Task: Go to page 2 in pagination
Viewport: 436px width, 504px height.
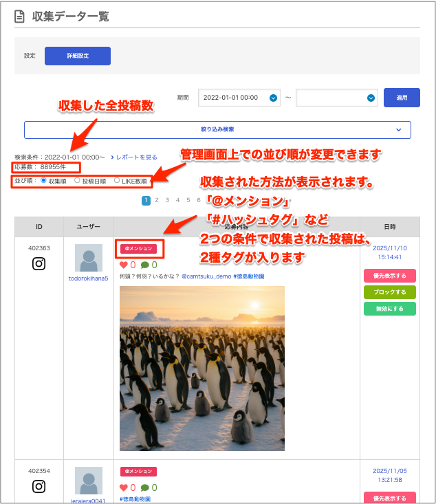Action: tap(157, 200)
